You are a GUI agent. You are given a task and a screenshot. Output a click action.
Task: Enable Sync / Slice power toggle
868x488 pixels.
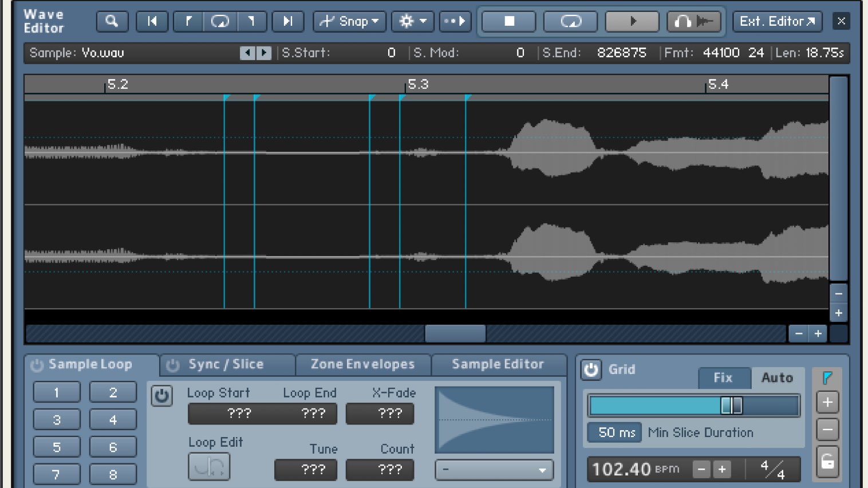tap(173, 365)
